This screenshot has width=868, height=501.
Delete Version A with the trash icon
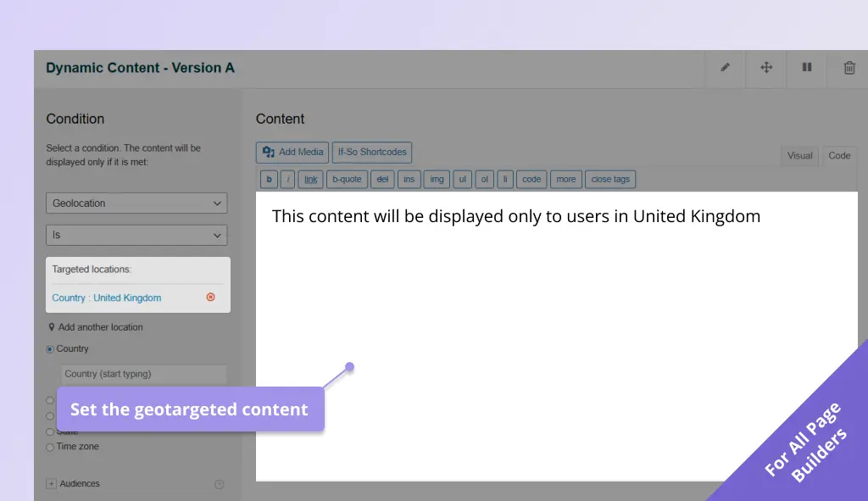pos(848,68)
